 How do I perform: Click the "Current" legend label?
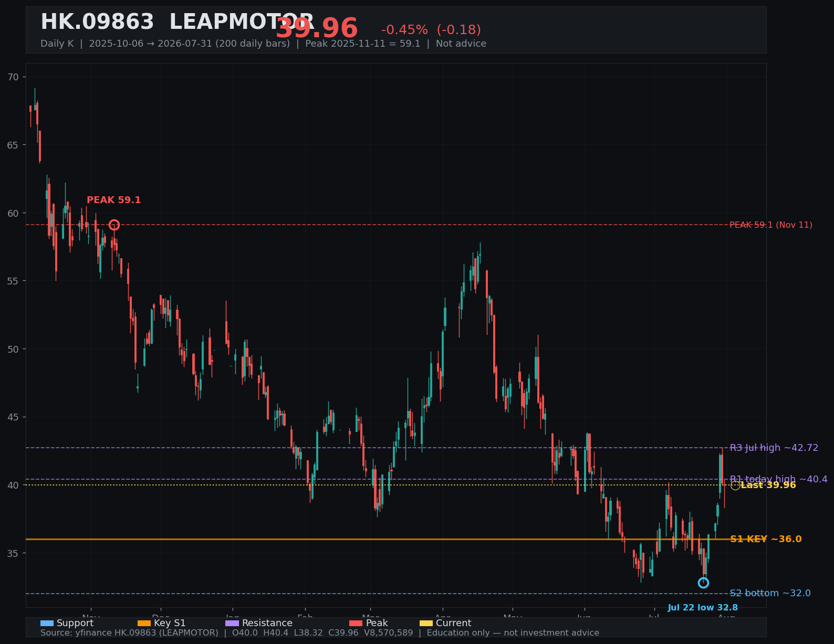(x=454, y=623)
